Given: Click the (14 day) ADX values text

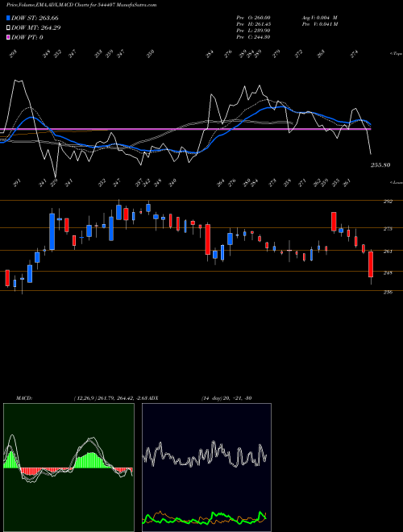Looking at the screenshot, I should (226, 398).
